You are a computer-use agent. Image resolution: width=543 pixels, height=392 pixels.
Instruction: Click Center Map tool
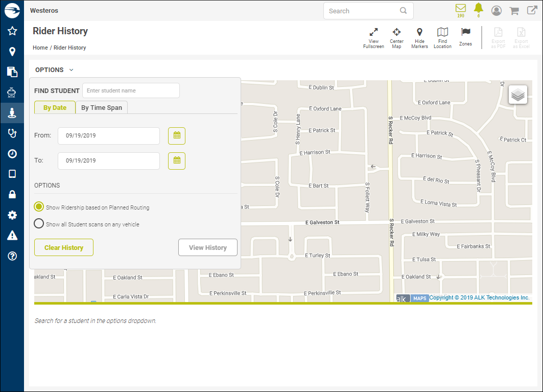(x=396, y=38)
